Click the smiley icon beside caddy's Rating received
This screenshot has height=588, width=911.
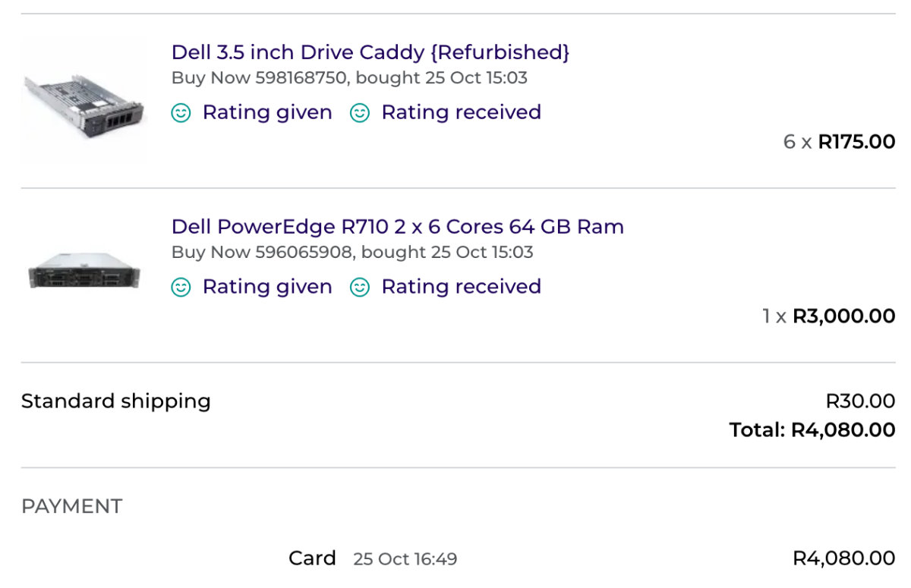[359, 113]
